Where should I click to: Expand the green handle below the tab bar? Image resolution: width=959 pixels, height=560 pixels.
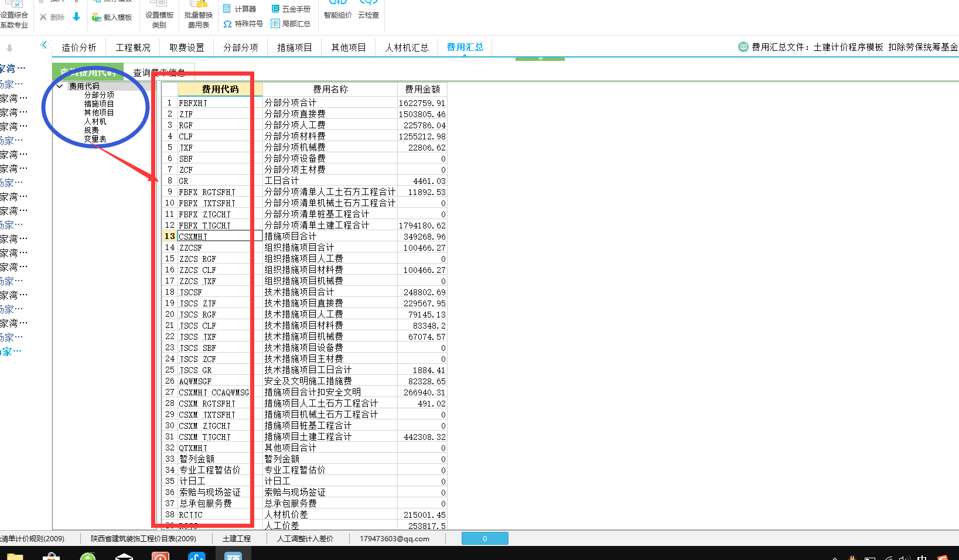[540, 59]
